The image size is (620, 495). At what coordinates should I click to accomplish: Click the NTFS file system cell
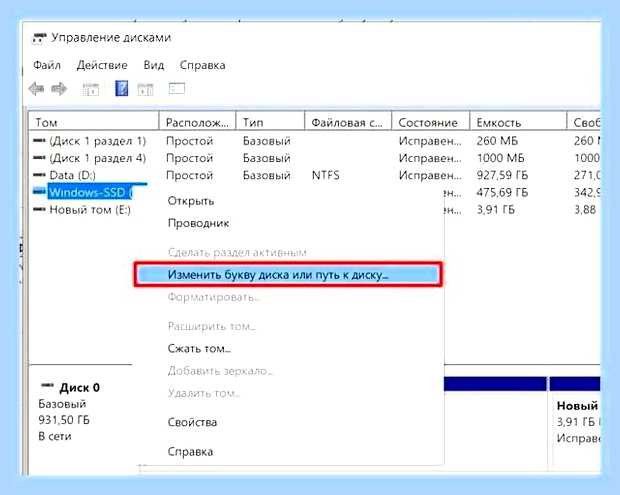(x=325, y=175)
